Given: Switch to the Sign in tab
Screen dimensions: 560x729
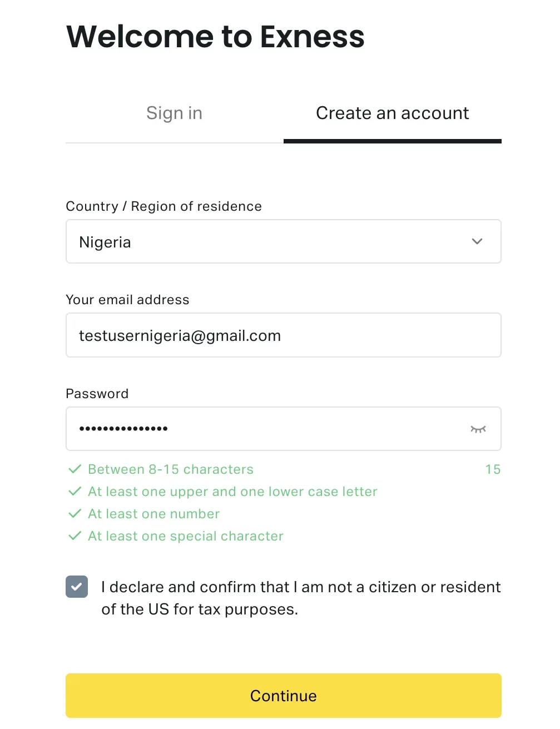Looking at the screenshot, I should [174, 113].
